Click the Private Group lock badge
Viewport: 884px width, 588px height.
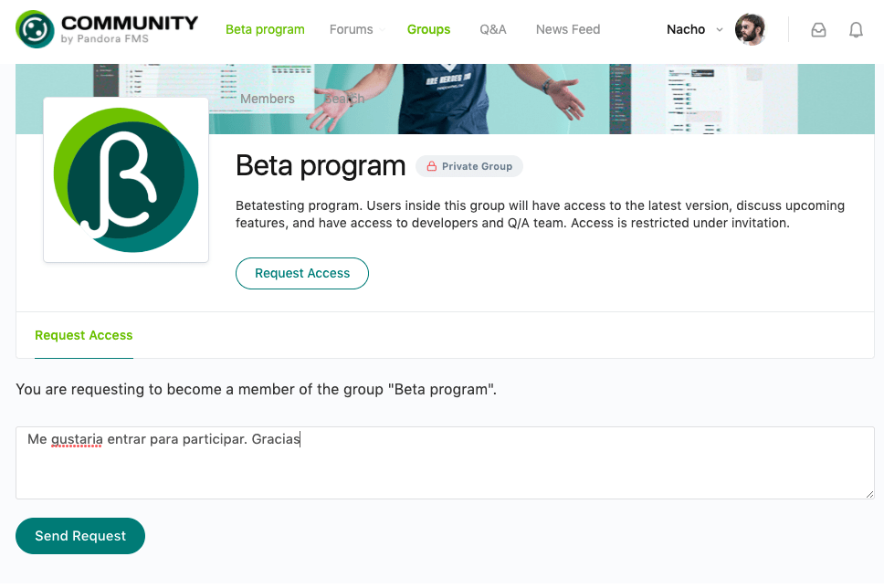(x=469, y=166)
